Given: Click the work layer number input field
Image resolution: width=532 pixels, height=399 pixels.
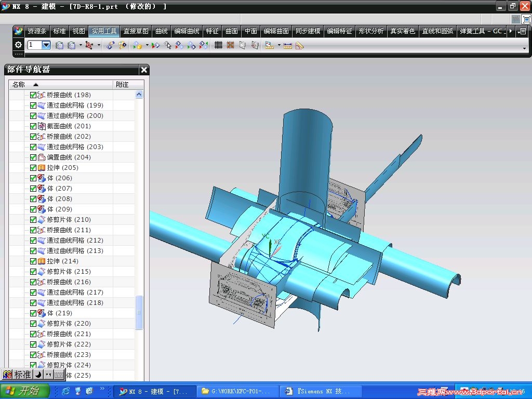Looking at the screenshot, I should click(x=35, y=45).
